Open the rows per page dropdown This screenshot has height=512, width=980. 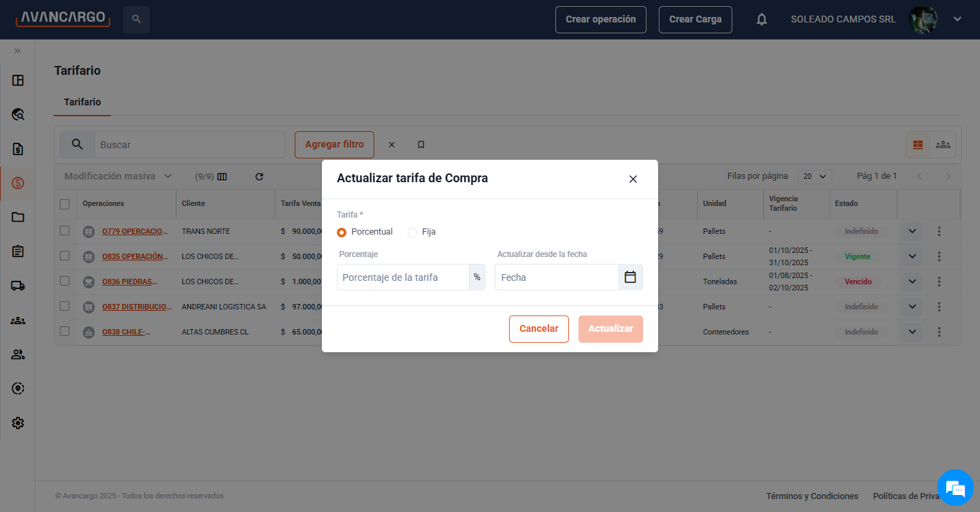(815, 177)
